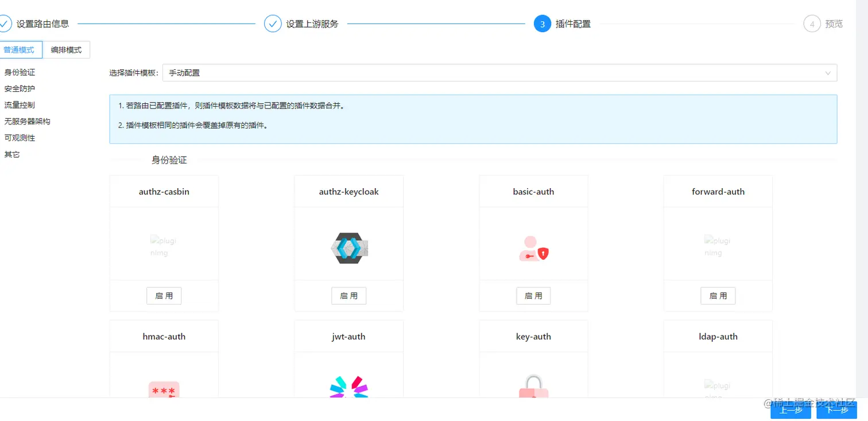Viewport: 868px width, 421px height.
Task: Click the forward-auth plugin image placeholder
Action: [x=718, y=246]
